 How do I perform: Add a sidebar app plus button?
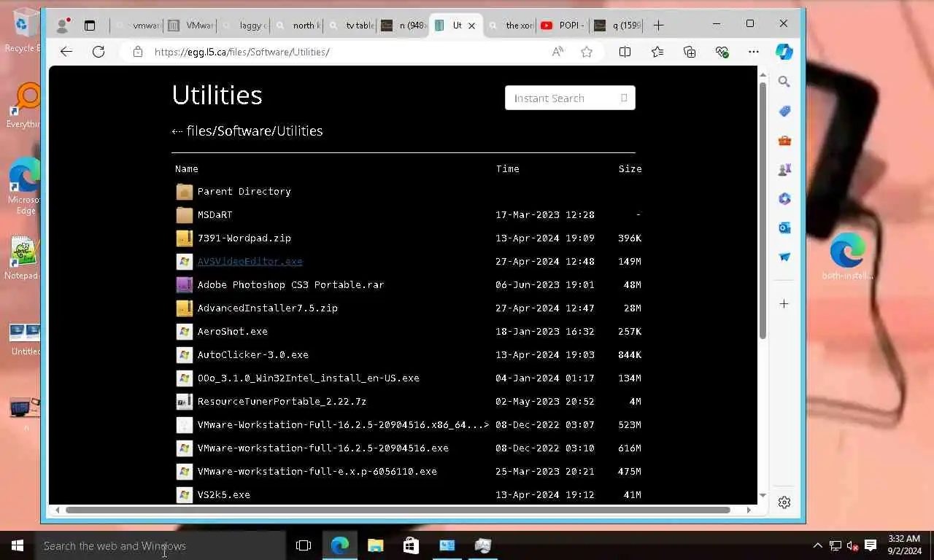pos(784,303)
